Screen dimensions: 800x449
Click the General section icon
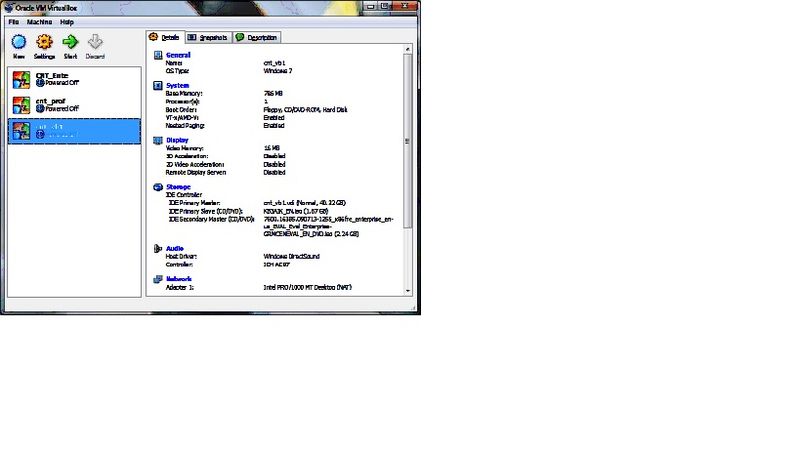[x=158, y=55]
